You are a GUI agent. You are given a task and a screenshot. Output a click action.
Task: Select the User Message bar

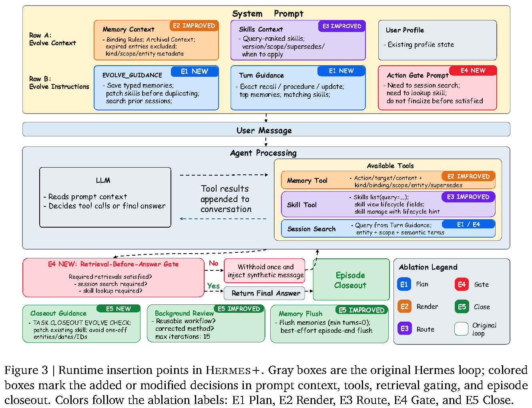(266, 130)
